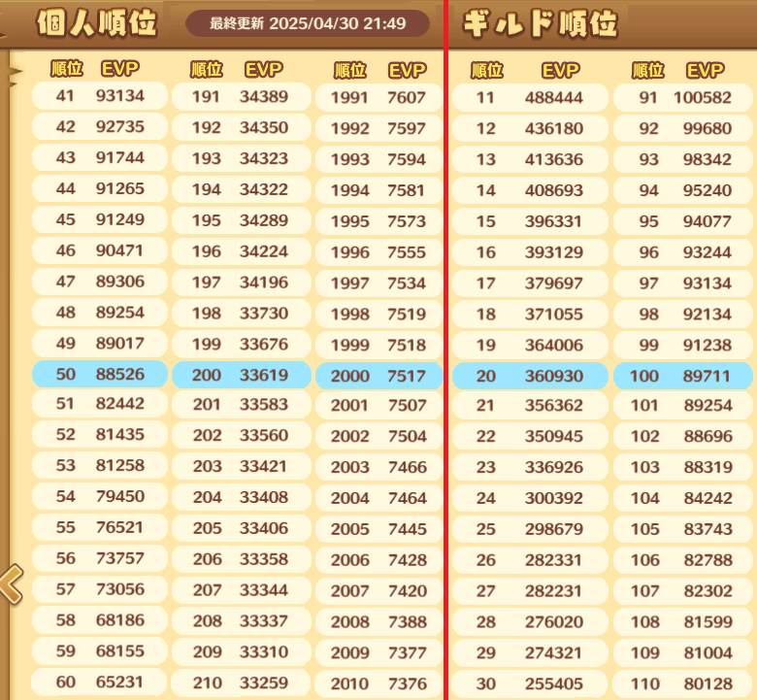
Task: Click the rank 41 row showing 93134
Action: [100, 96]
